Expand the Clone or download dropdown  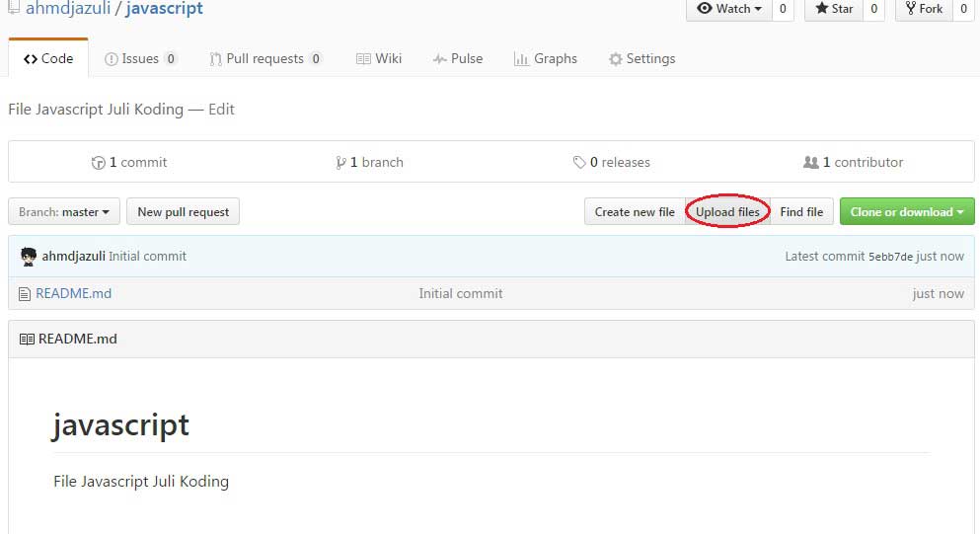pyautogui.click(x=907, y=212)
